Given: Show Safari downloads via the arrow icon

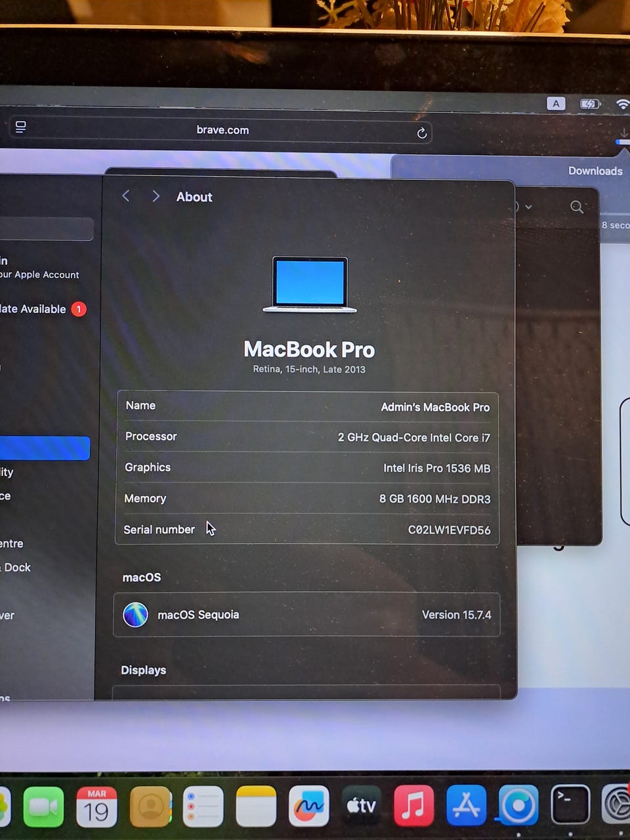Looking at the screenshot, I should pos(623,133).
